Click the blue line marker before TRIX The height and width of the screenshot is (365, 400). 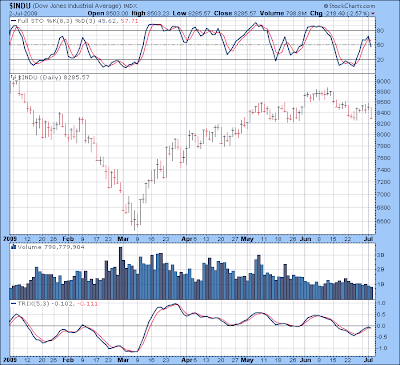[13, 304]
